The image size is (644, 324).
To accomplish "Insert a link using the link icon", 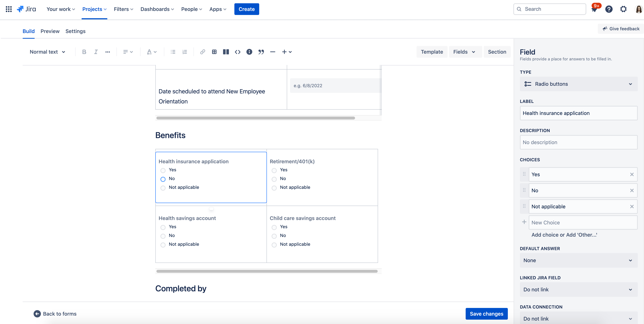I will click(x=202, y=52).
